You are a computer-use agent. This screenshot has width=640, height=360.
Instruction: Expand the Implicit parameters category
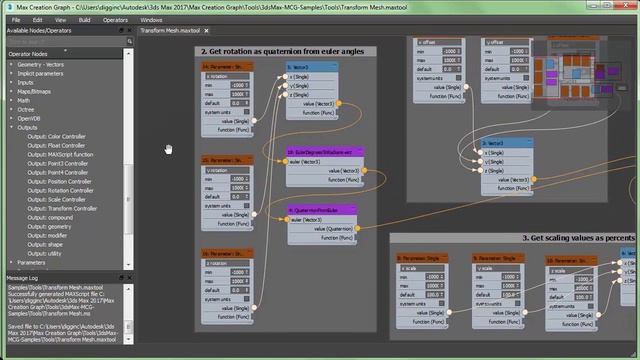tap(11, 73)
